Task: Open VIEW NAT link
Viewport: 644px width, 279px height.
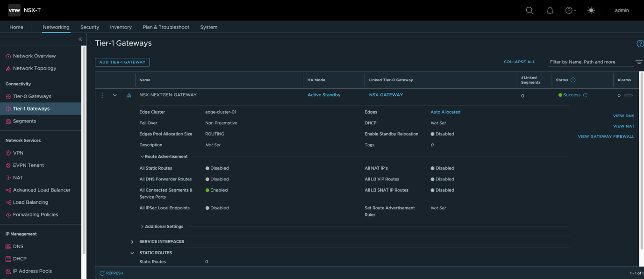Action: pyautogui.click(x=623, y=126)
